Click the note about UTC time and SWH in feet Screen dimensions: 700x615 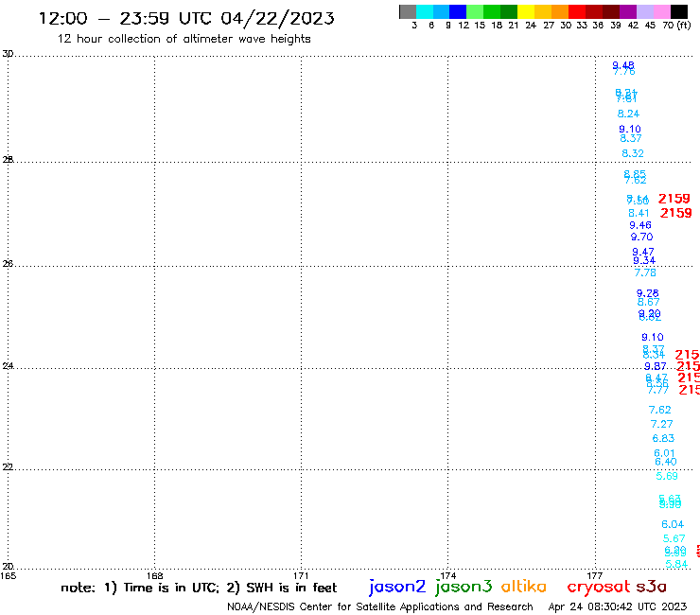[x=199, y=588]
